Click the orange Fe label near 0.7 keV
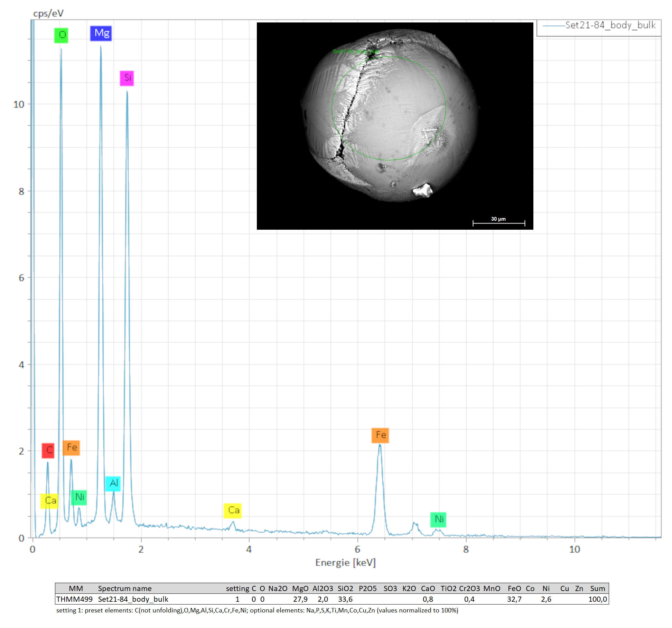The image size is (672, 628). (71, 448)
